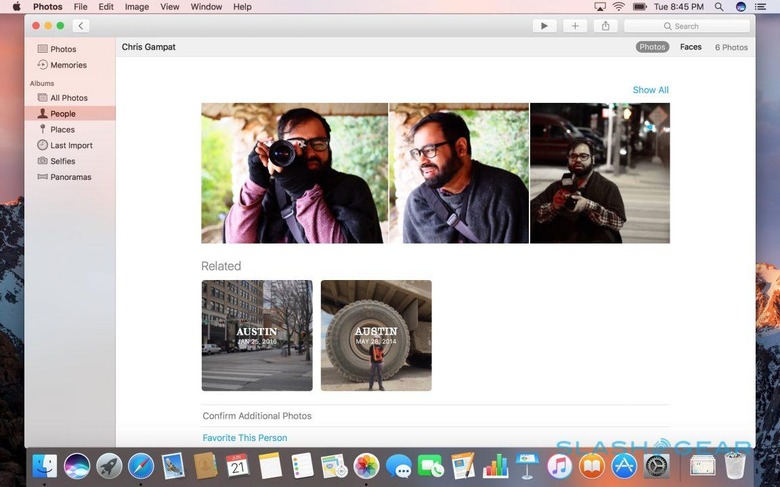
Task: Open the Image menu
Action: [x=137, y=7]
